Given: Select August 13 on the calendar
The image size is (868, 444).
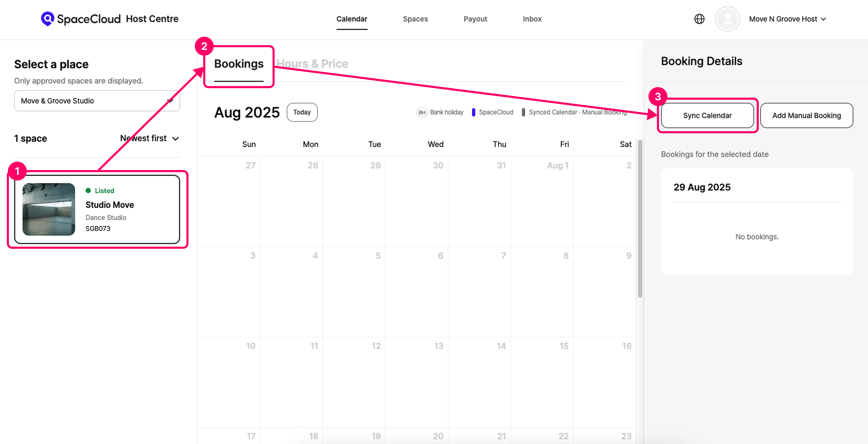Looking at the screenshot, I should [416, 381].
